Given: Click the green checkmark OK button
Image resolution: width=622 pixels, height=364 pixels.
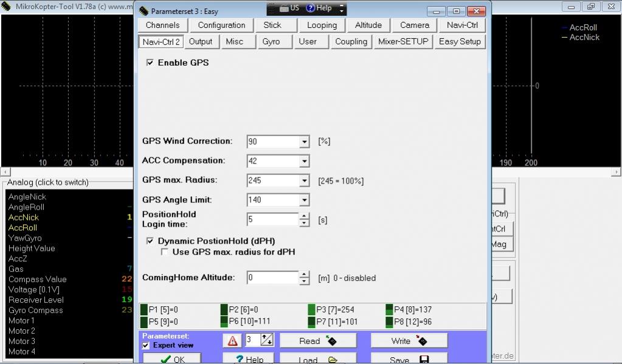Looking at the screenshot, I should [x=172, y=359].
